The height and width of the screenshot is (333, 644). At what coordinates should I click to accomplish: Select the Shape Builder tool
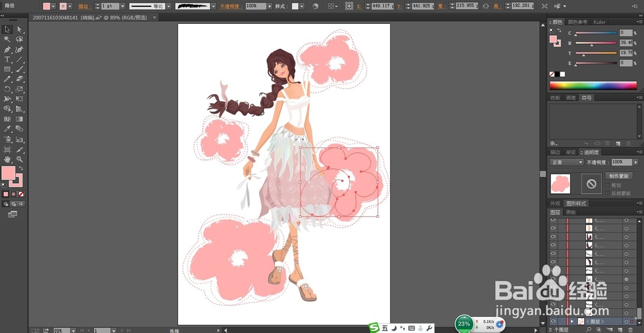point(7,109)
